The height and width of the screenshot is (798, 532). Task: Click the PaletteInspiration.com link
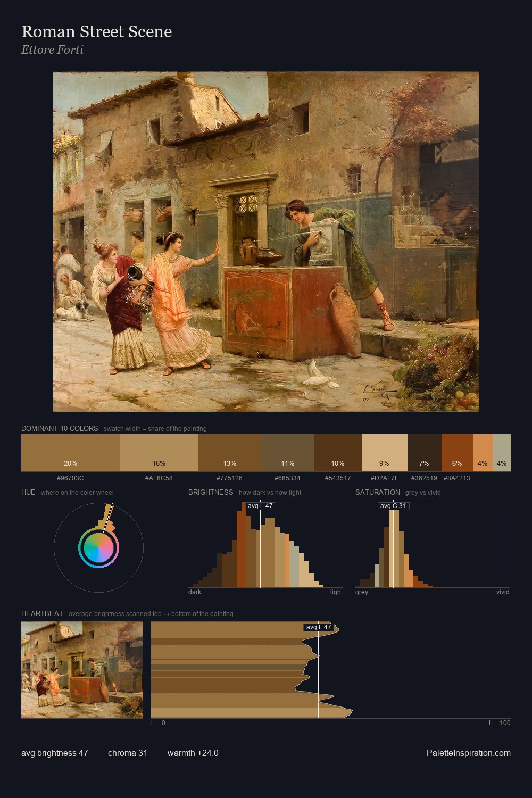click(x=469, y=753)
